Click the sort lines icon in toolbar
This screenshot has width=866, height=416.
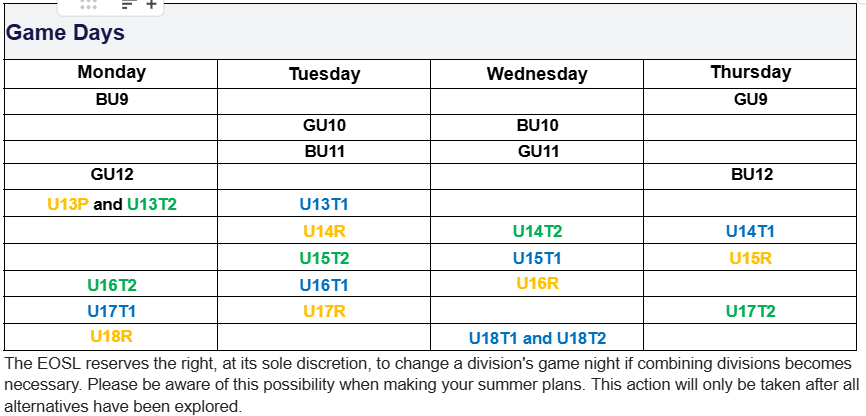(127, 5)
